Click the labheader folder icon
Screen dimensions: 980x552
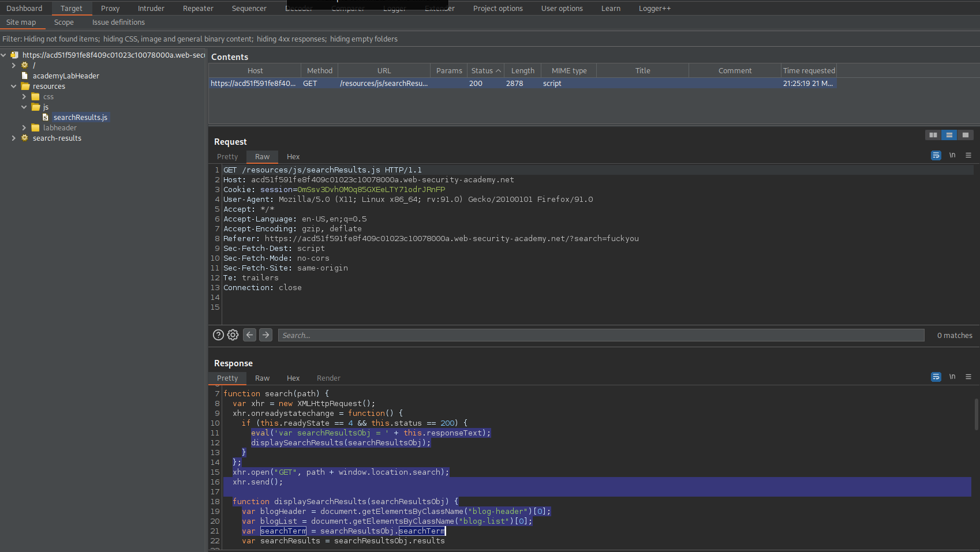(36, 128)
